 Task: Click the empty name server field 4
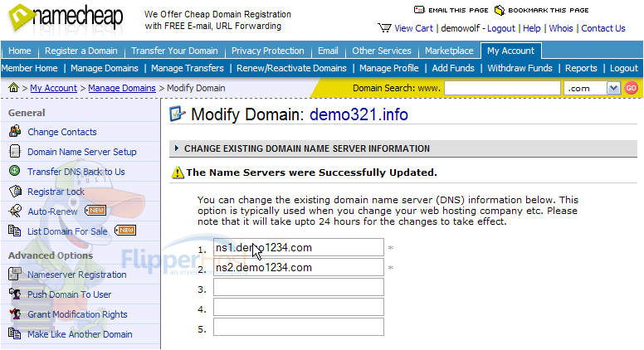click(x=299, y=307)
